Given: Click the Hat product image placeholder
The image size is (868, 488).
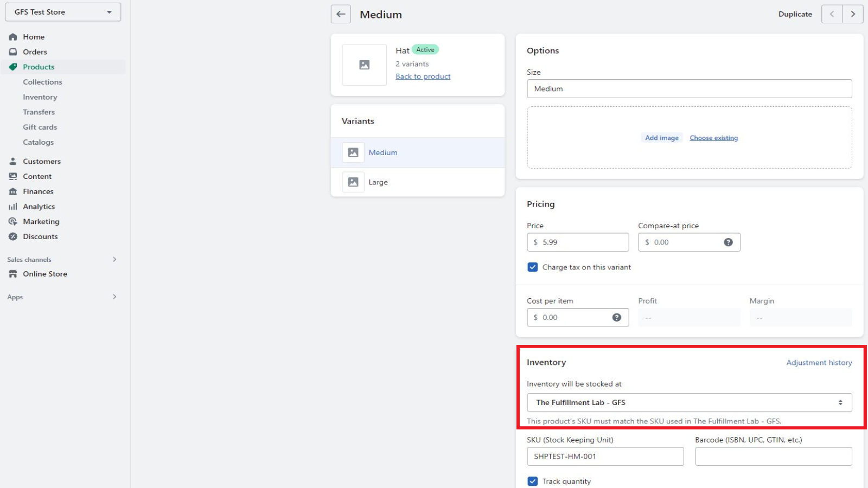Looking at the screenshot, I should pos(365,65).
